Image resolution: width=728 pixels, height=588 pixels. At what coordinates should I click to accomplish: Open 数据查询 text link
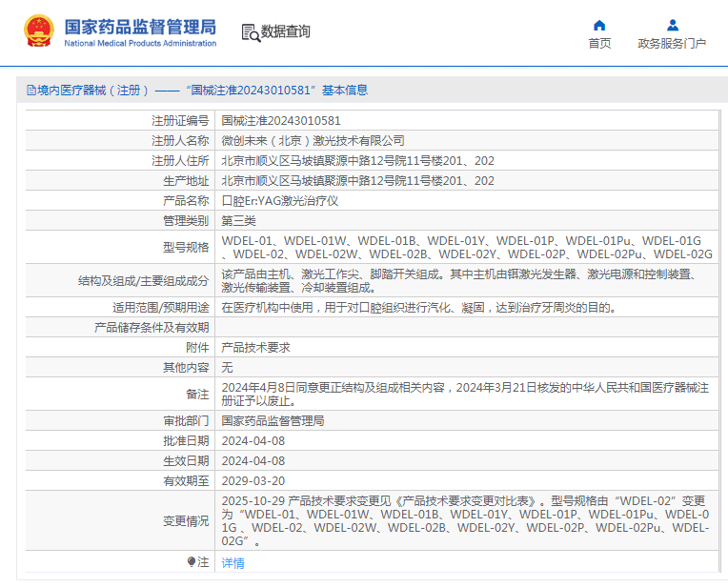[x=285, y=31]
